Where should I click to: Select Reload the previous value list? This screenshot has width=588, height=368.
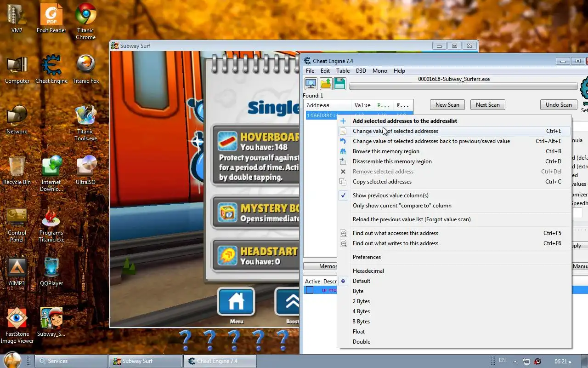click(454, 219)
